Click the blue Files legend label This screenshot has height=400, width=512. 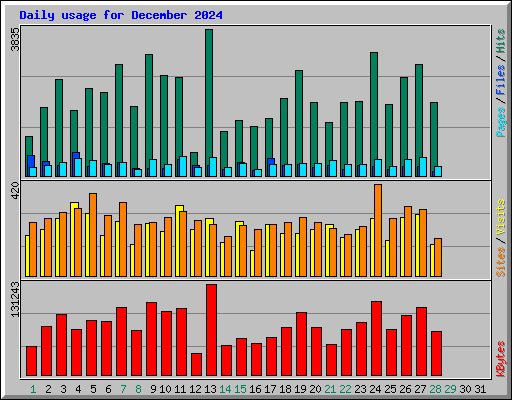[500, 80]
